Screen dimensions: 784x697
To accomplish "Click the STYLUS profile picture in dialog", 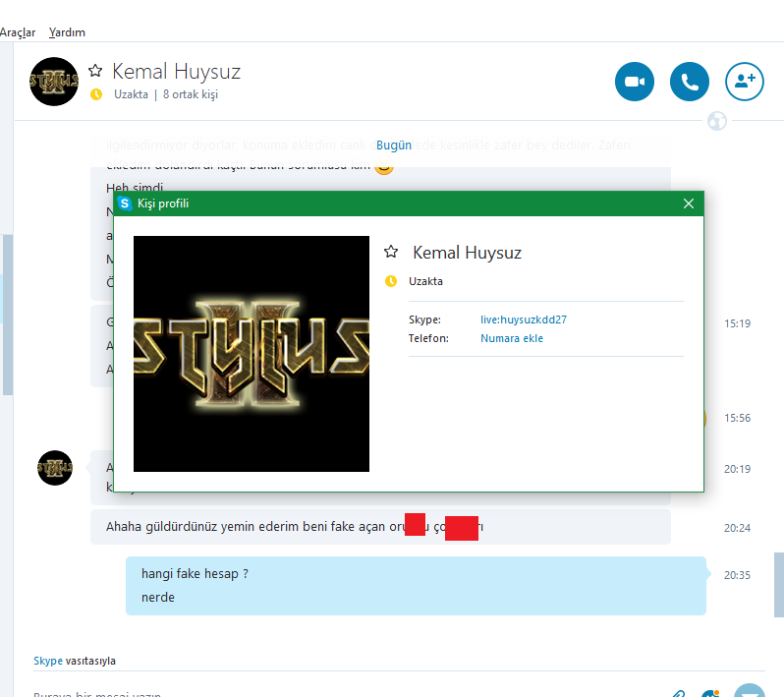I will 252,354.
